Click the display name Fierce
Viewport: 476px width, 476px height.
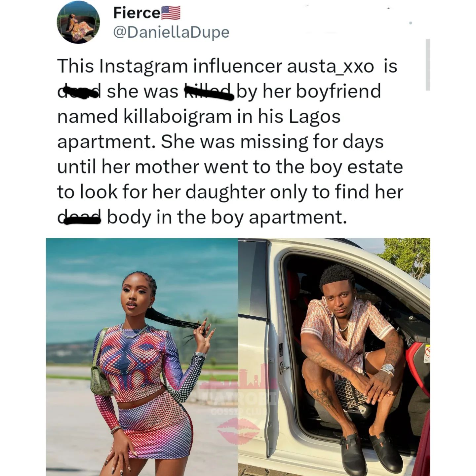point(137,13)
